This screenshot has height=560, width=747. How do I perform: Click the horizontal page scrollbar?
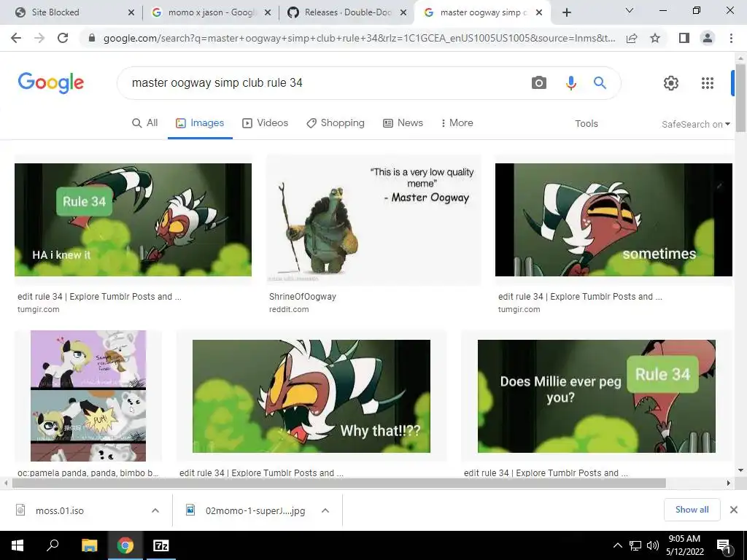click(x=338, y=483)
